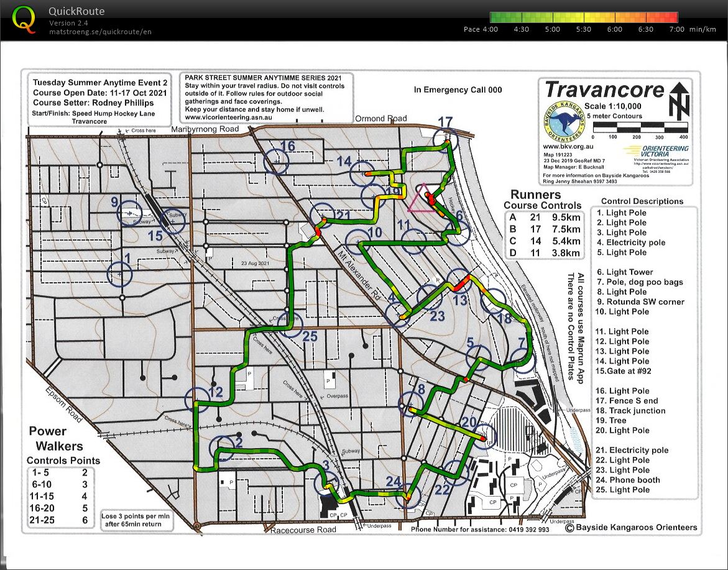Select control circle 9 rotunda marker
This screenshot has height=570, width=728.
coord(129,212)
